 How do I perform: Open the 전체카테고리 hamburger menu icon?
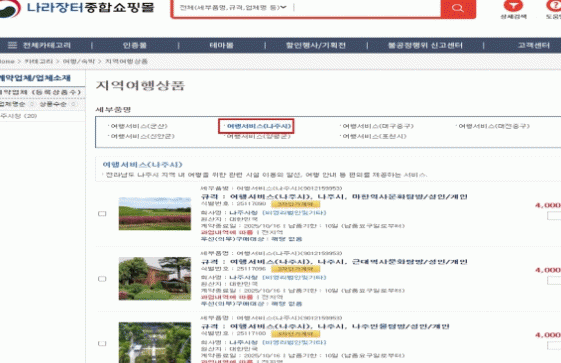(12, 45)
